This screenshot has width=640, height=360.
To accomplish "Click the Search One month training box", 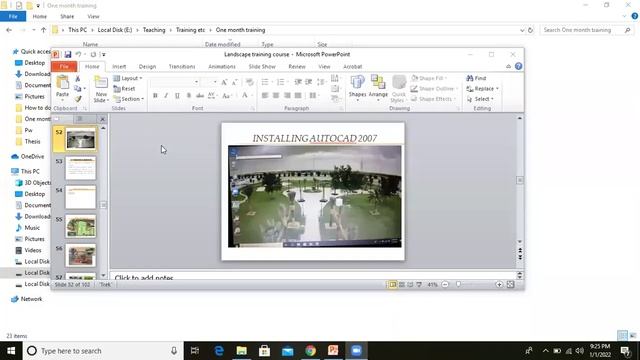I will pyautogui.click(x=587, y=30).
